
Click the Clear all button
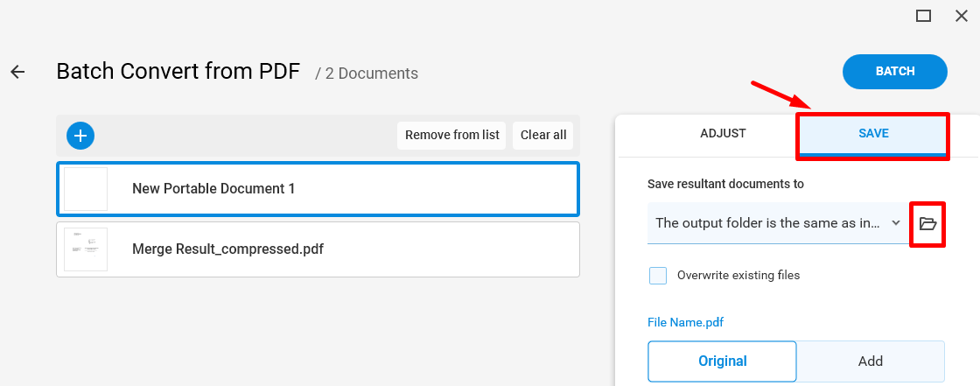[x=543, y=135]
